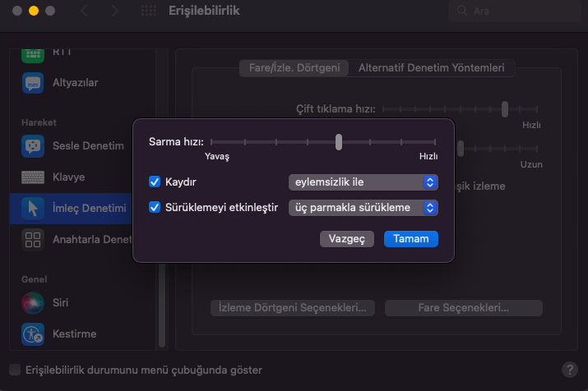Click the grid show-all preferences icon
Screen dimensions: 588x391
(149, 11)
